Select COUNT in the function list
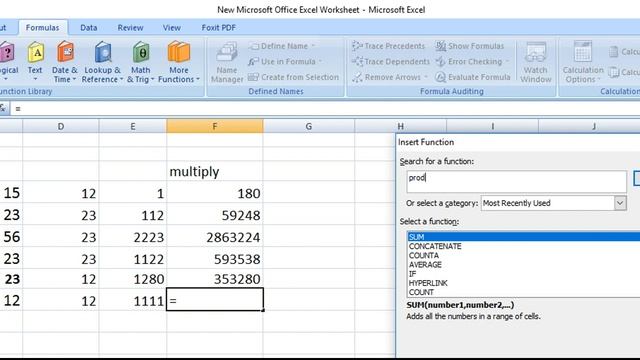 click(524, 292)
